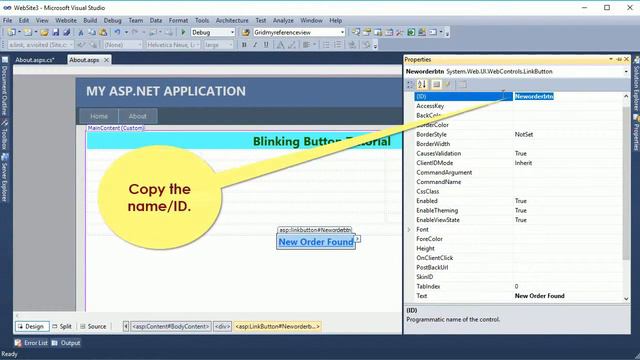Open the Solution Explorer toolbar icon

[x=356, y=32]
